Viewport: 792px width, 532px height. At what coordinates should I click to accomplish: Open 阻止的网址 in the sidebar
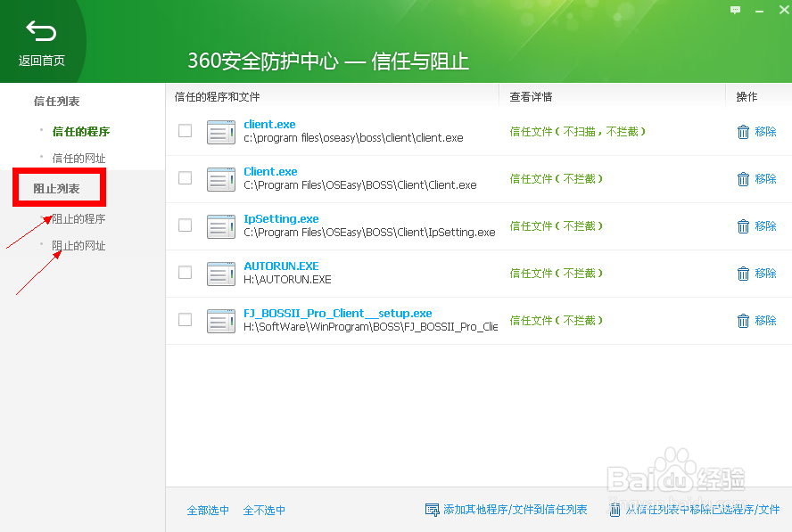(78, 246)
